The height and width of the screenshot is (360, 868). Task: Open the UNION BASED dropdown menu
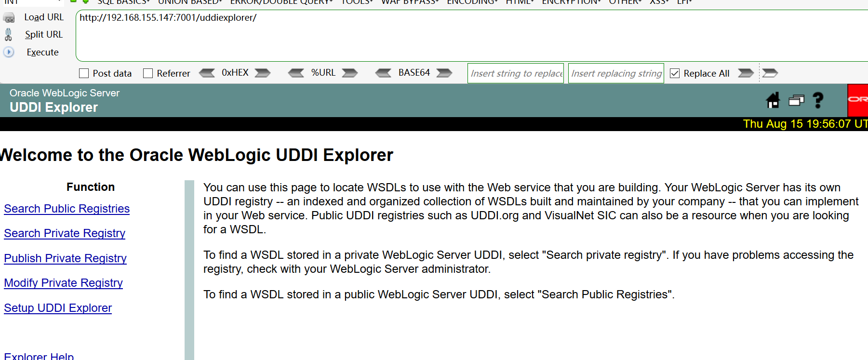[190, 2]
